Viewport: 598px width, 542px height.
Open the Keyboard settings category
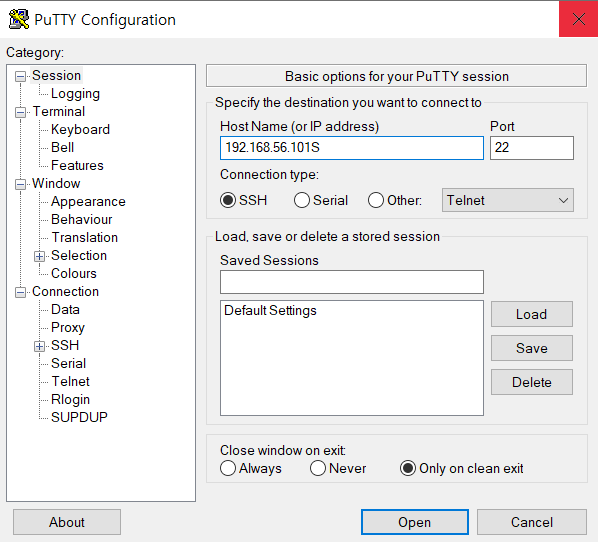point(80,129)
